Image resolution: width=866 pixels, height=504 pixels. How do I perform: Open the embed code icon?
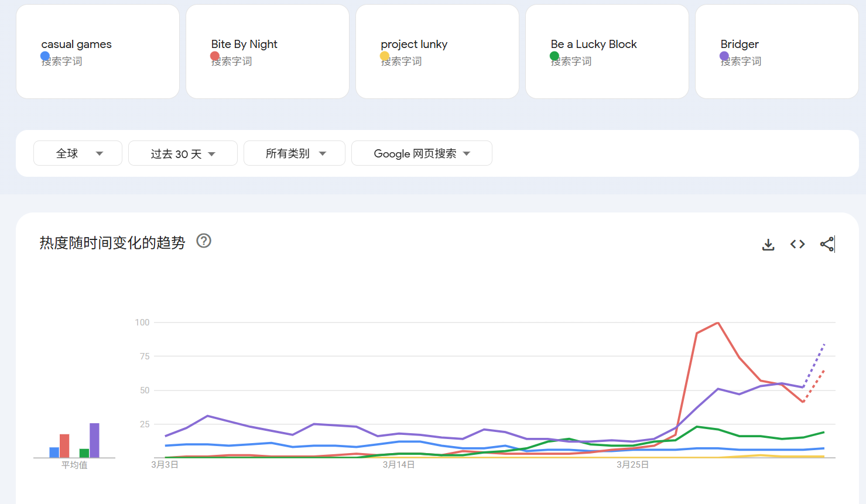(x=797, y=244)
